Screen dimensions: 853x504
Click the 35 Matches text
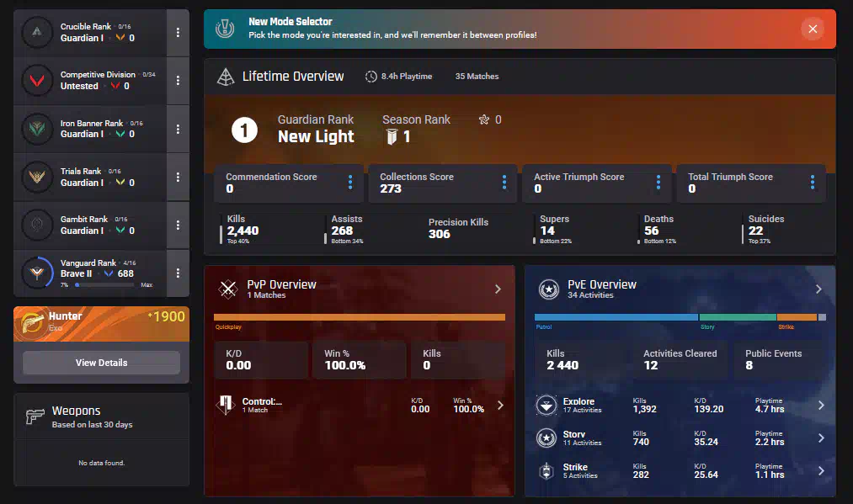(477, 77)
